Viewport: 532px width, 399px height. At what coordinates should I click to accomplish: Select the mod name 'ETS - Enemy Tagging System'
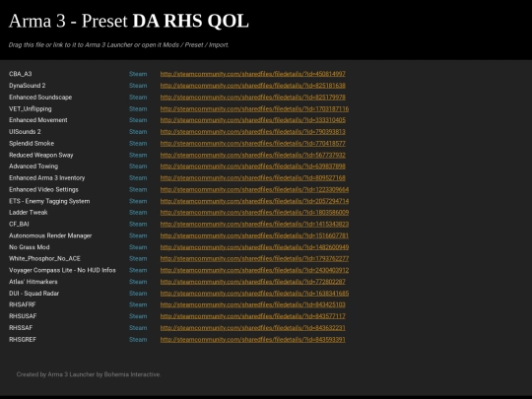(x=49, y=201)
